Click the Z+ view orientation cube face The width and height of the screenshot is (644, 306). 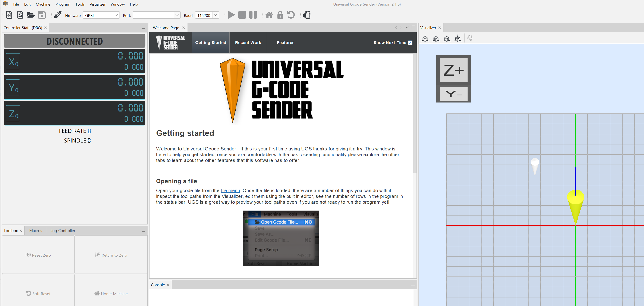453,70
